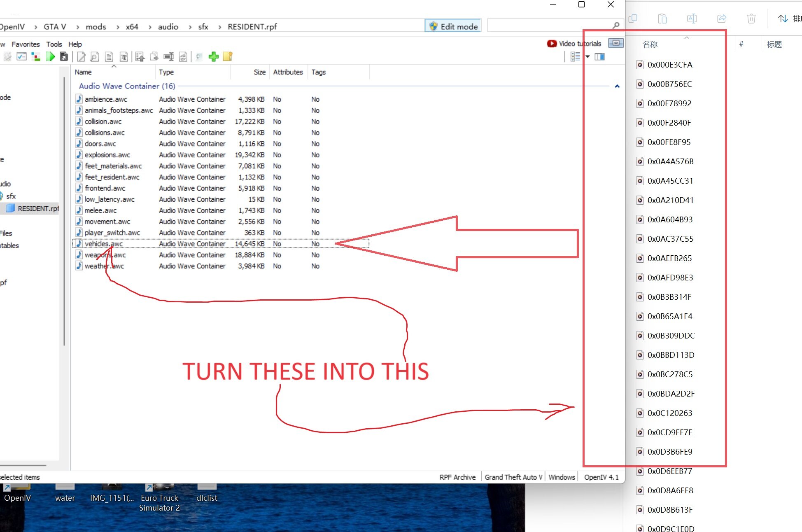Click the Explorer delete trash icon
802x532 pixels.
tap(751, 19)
